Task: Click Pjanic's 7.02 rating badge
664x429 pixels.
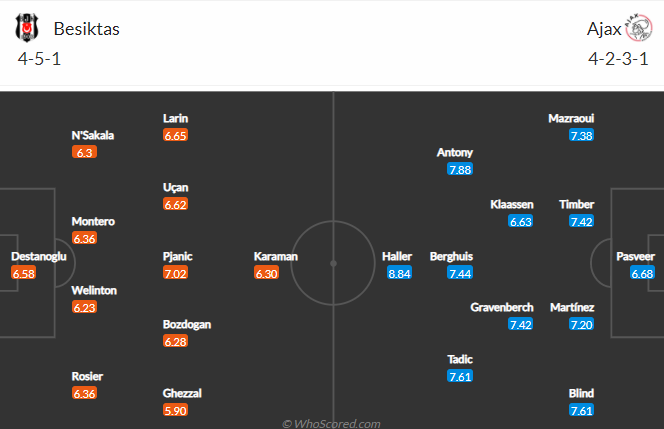Action: (175, 274)
